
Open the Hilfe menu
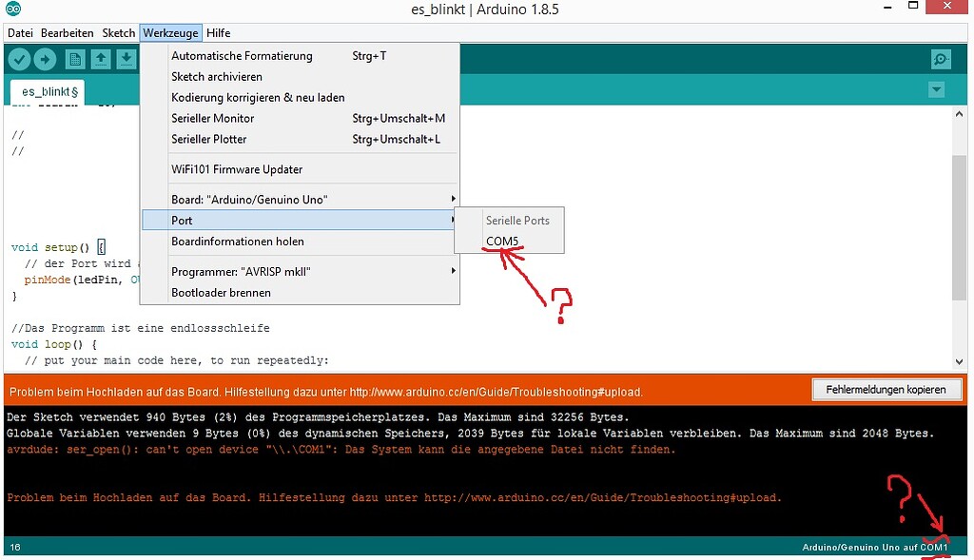coord(219,33)
